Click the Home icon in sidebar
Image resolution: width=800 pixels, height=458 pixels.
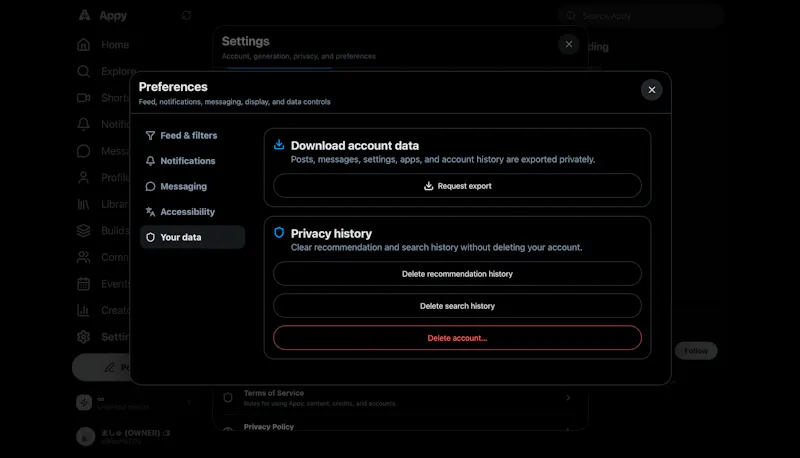coord(84,45)
